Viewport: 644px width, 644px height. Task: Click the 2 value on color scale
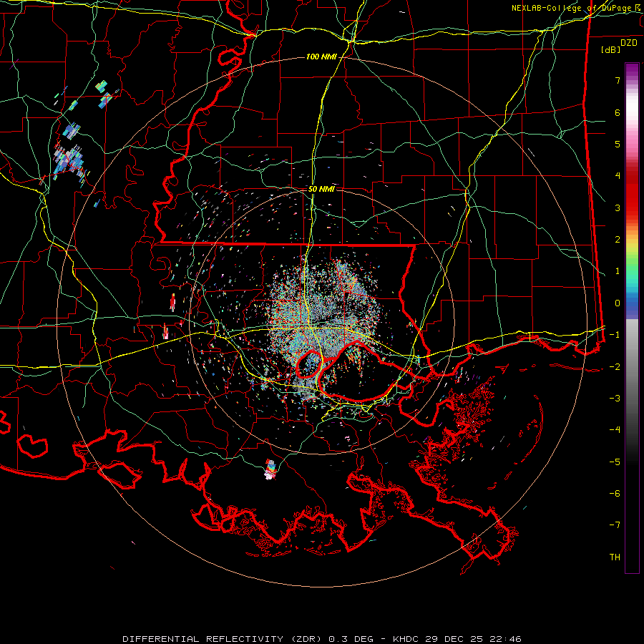pyautogui.click(x=618, y=240)
